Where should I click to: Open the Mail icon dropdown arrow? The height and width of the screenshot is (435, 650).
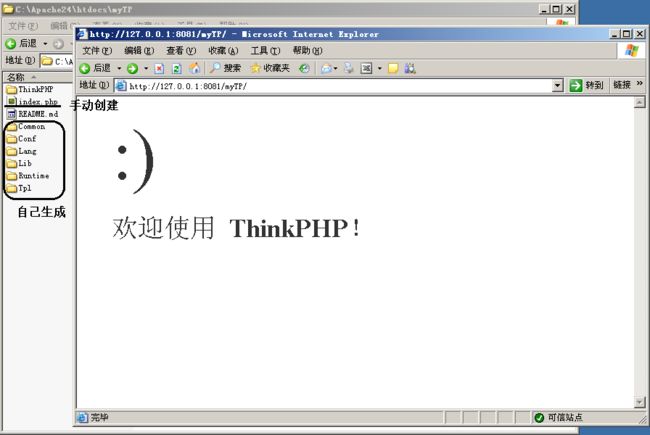click(336, 68)
